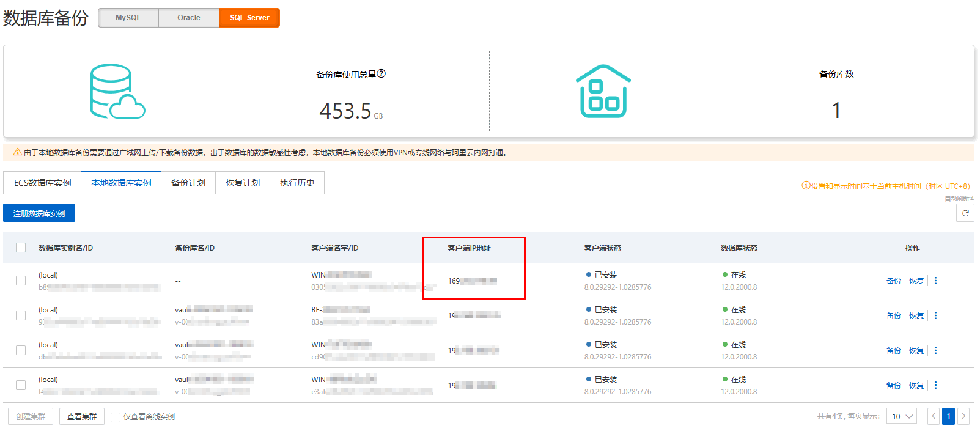Screen dimensions: 980x434
Task: Click 恢复 link in the third row
Action: pos(916,350)
